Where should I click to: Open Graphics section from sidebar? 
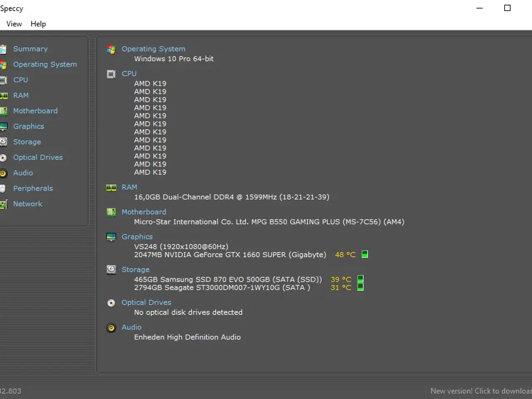coord(29,126)
